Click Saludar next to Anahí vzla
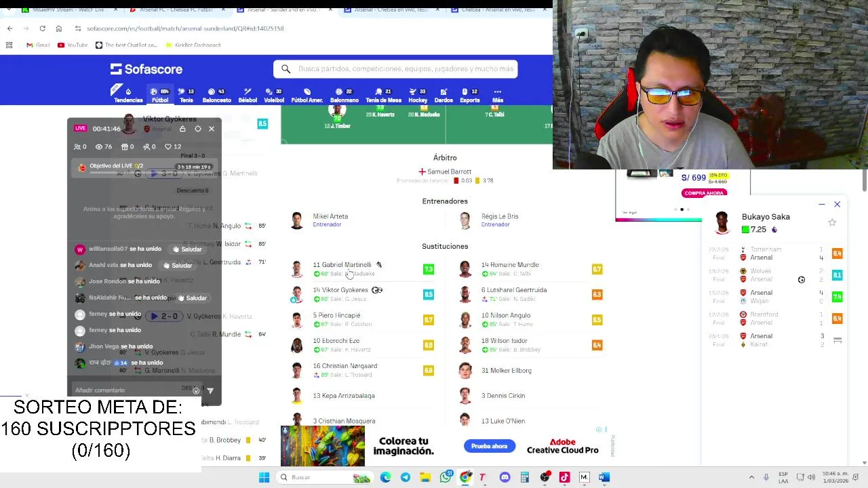The image size is (868, 488). click(x=178, y=265)
